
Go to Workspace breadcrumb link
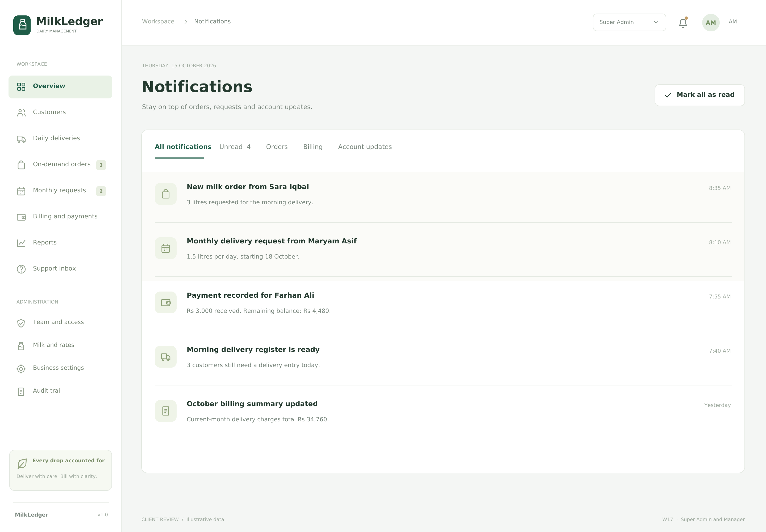(x=158, y=21)
